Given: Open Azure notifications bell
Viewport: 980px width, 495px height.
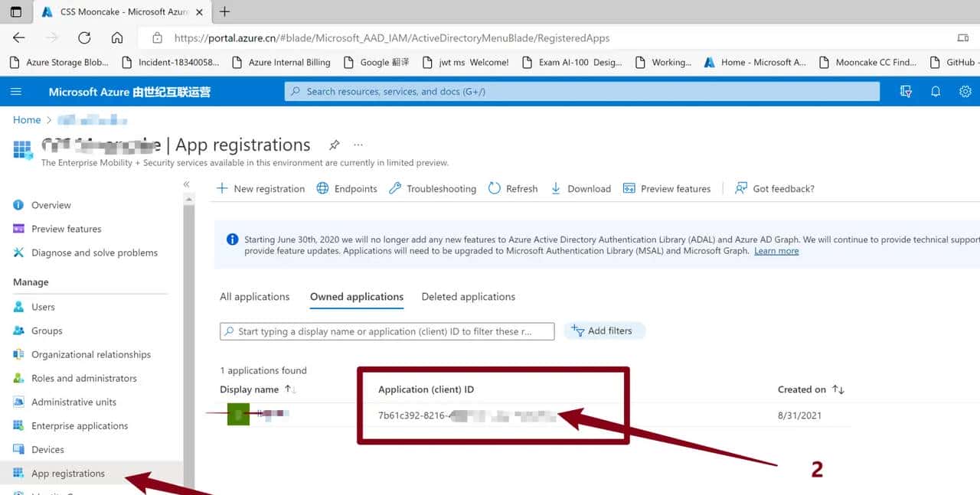Looking at the screenshot, I should click(935, 91).
